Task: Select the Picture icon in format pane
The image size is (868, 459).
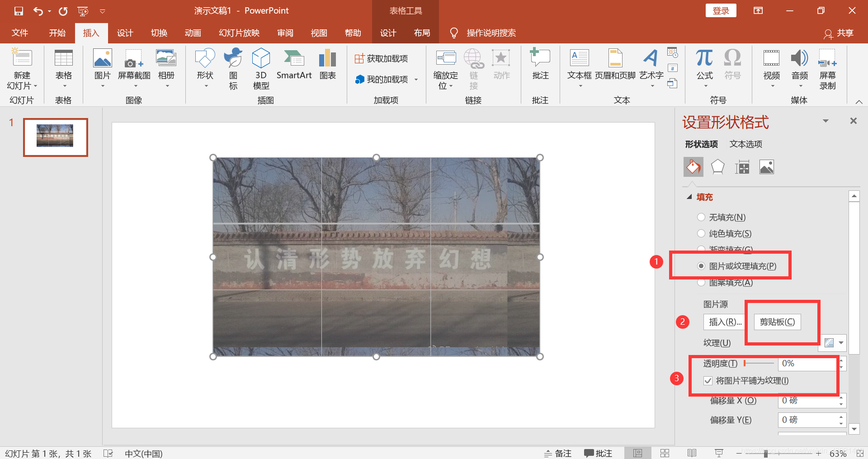Action: (766, 167)
